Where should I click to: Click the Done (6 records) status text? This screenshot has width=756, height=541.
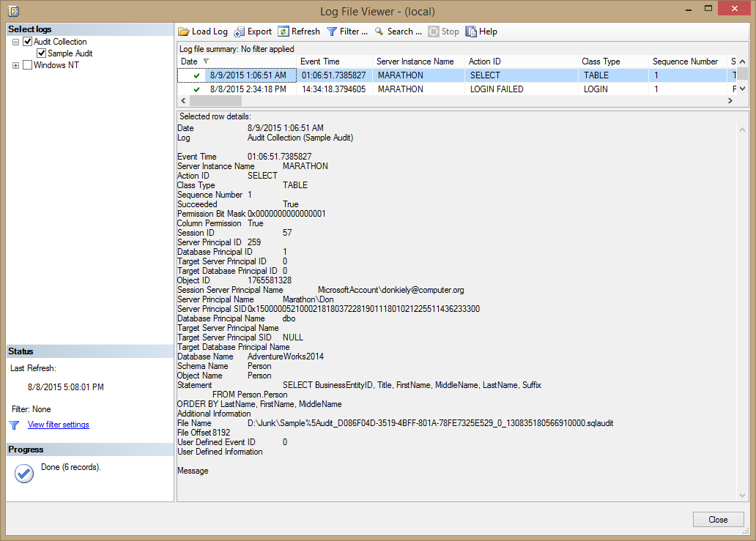tap(71, 467)
